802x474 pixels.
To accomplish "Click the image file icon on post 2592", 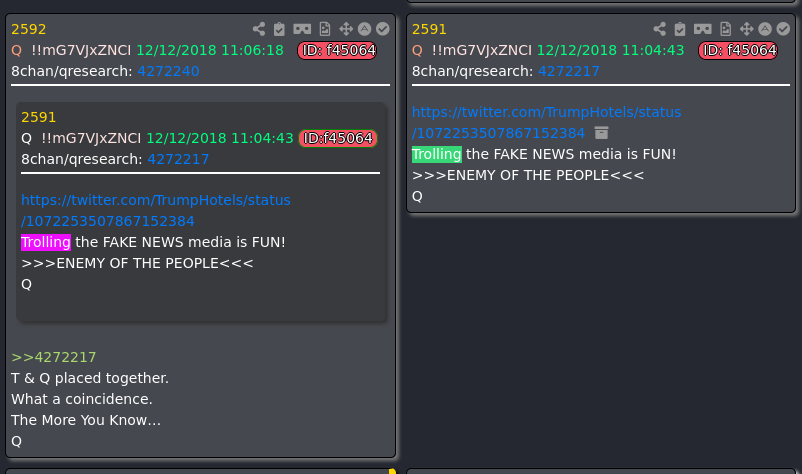I will pyautogui.click(x=325, y=30).
